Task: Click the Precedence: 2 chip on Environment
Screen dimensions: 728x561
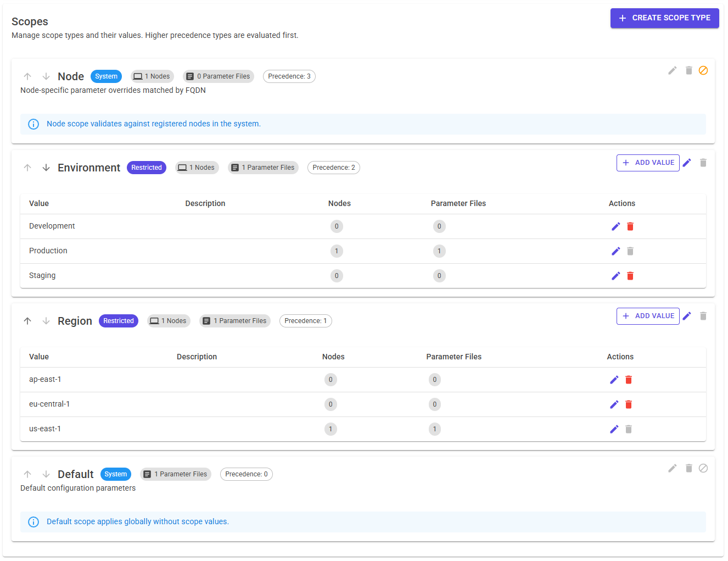Action: point(333,167)
